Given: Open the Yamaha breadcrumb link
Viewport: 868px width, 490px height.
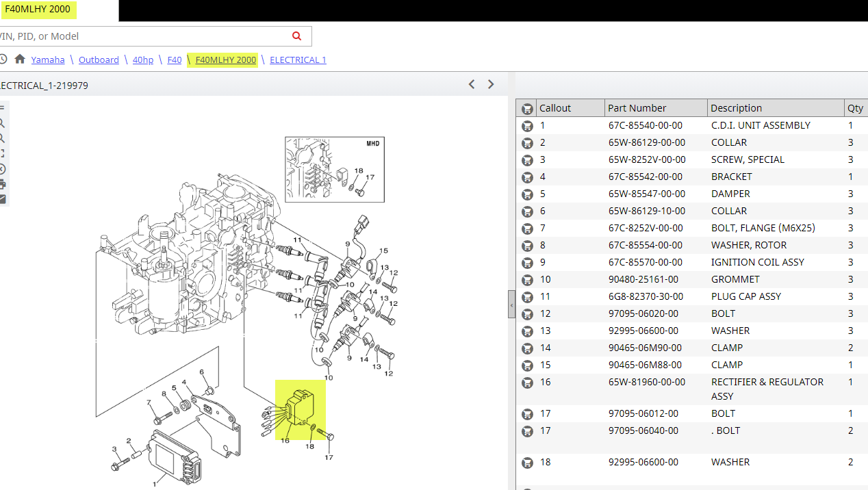Looking at the screenshot, I should pyautogui.click(x=48, y=60).
